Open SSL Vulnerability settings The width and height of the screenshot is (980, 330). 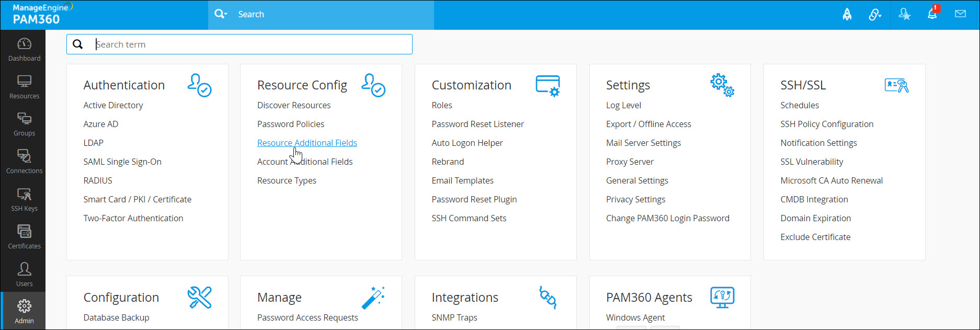812,162
